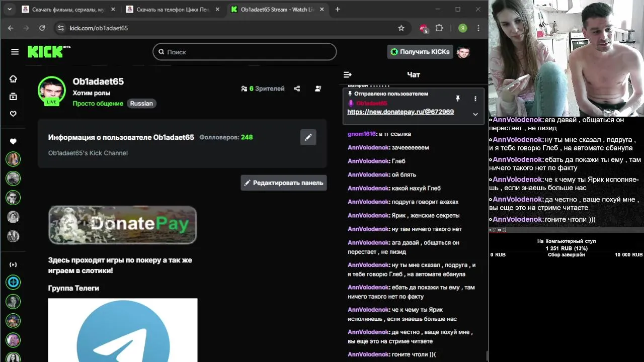Select the 'Ob1adaet65 Stream' tab
The image size is (644, 362).
coord(278,9)
